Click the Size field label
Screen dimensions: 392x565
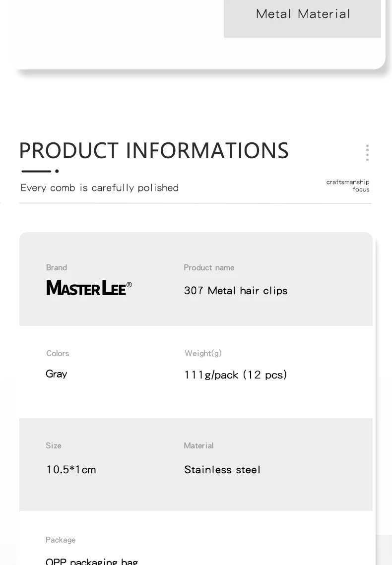(53, 445)
